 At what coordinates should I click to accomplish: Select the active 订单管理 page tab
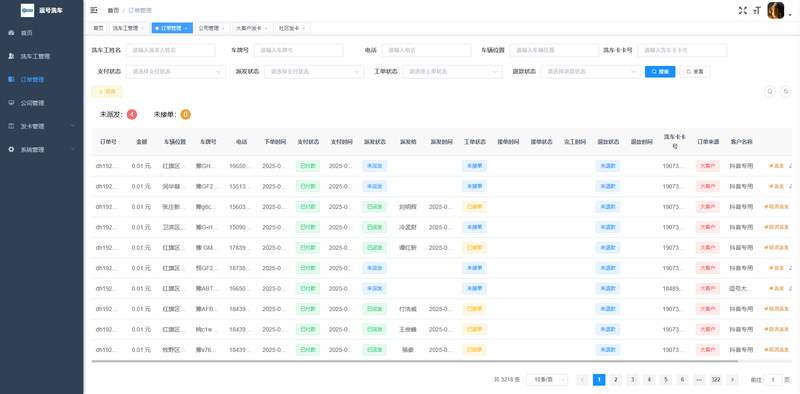(x=171, y=28)
